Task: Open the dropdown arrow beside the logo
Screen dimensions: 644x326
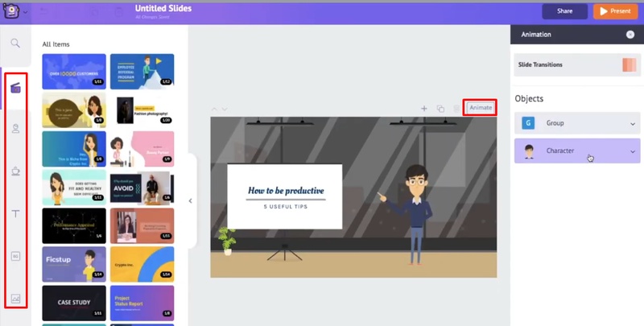Action: [26, 12]
